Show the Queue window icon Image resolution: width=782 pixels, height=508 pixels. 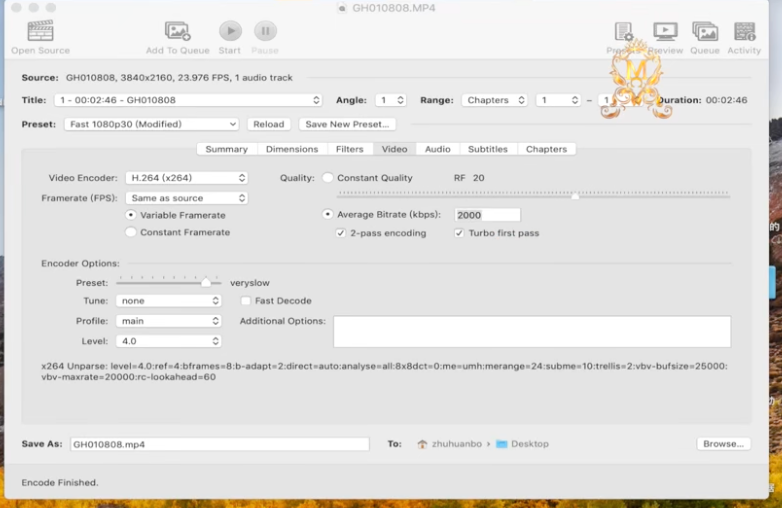[x=705, y=31]
